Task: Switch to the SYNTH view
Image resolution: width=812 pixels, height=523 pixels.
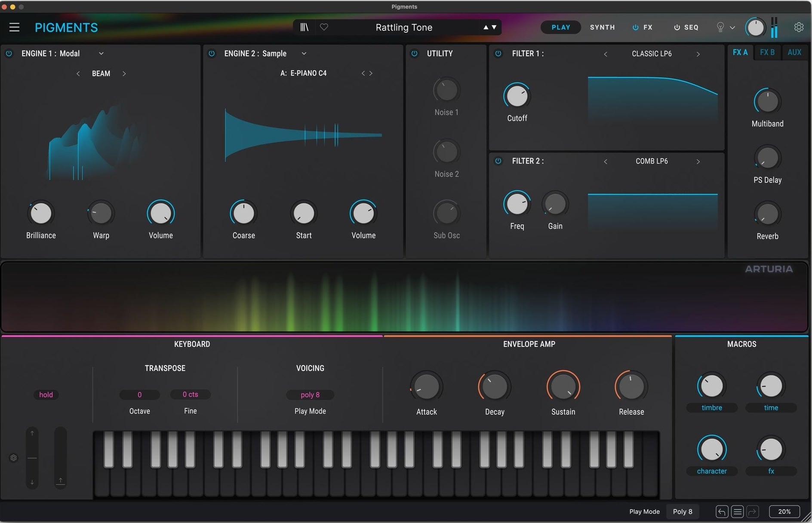Action: tap(602, 27)
